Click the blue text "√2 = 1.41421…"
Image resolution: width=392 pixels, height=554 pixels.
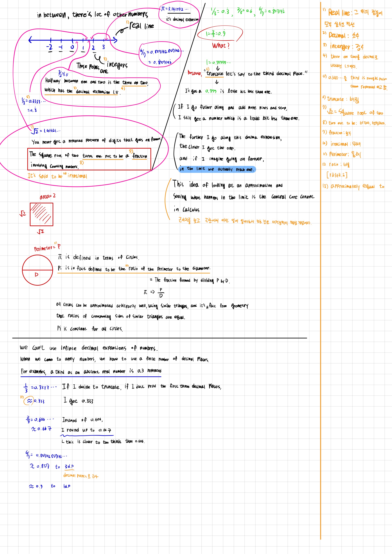tap(46, 131)
